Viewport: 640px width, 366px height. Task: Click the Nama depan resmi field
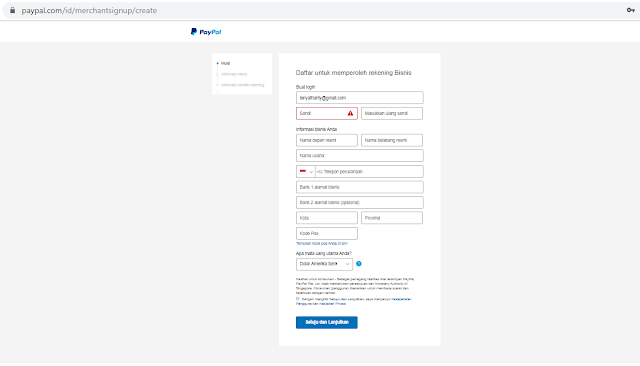point(327,140)
